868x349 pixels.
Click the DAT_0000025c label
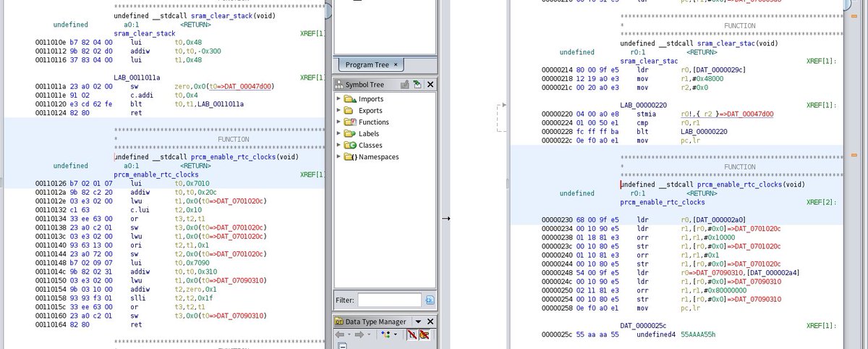[x=644, y=325]
